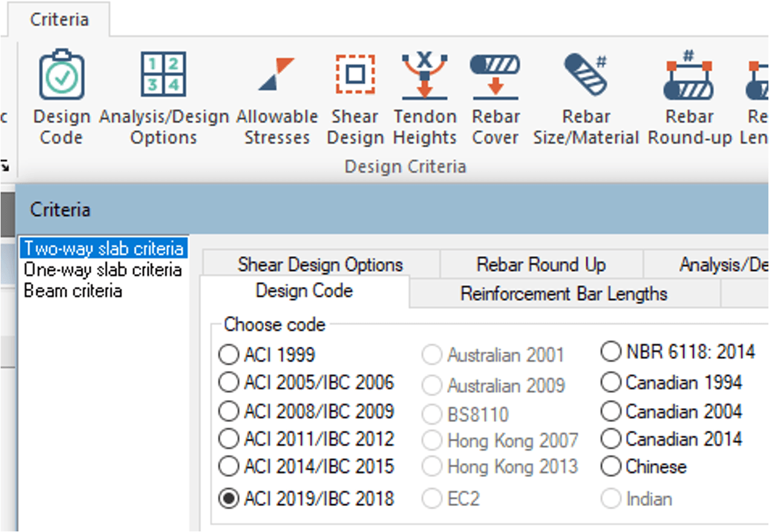Image resolution: width=769 pixels, height=532 pixels.
Task: Select Beam criteria in list
Action: 73,291
